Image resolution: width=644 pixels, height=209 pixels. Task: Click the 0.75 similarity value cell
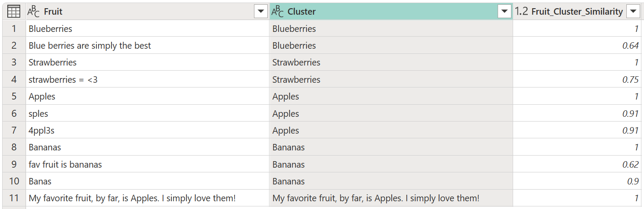[x=577, y=79]
